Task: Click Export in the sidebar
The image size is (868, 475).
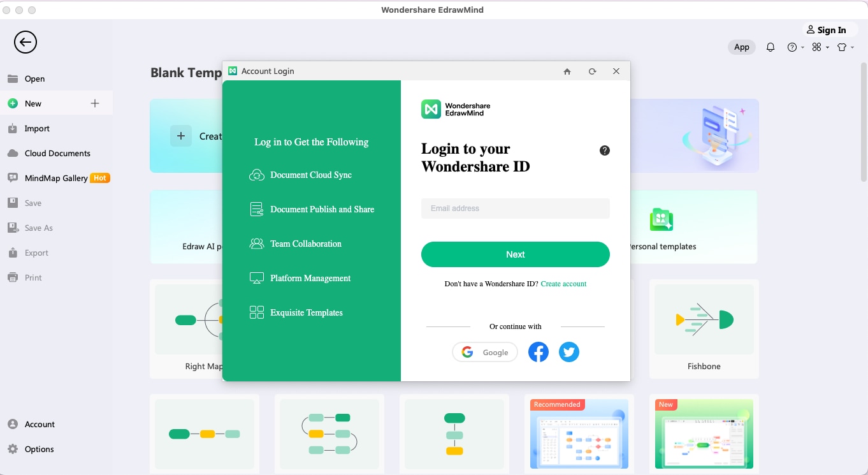Action: [x=36, y=253]
